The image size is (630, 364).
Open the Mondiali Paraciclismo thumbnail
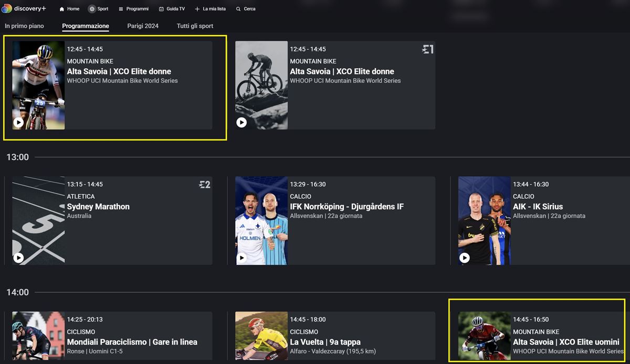[x=38, y=336]
